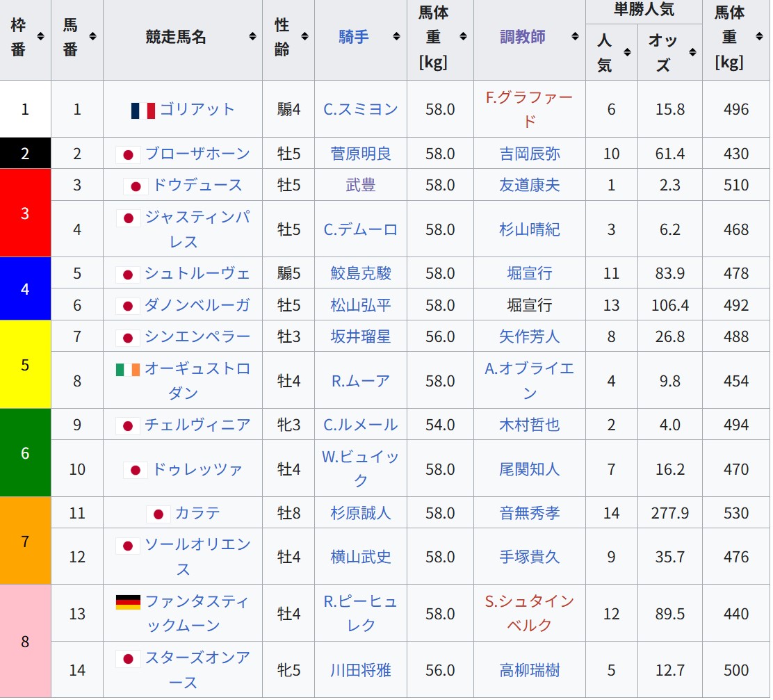Open the 騎手 header link
The image size is (773, 700).
pyautogui.click(x=354, y=37)
